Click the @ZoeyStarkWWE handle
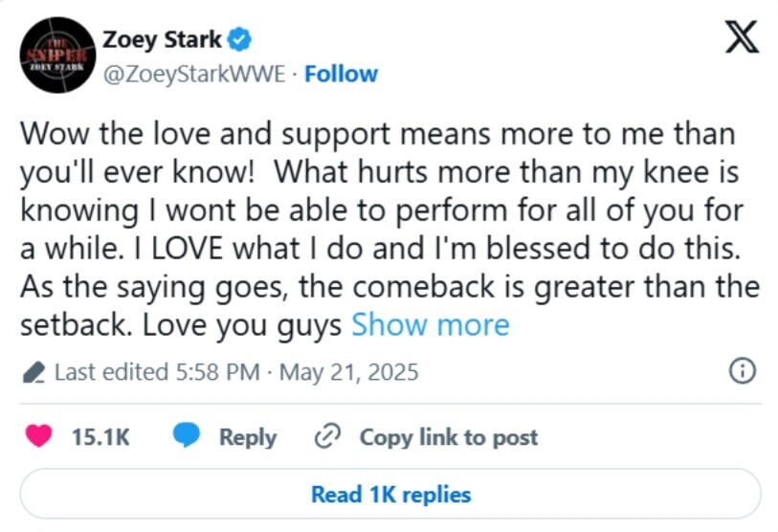 point(194,75)
